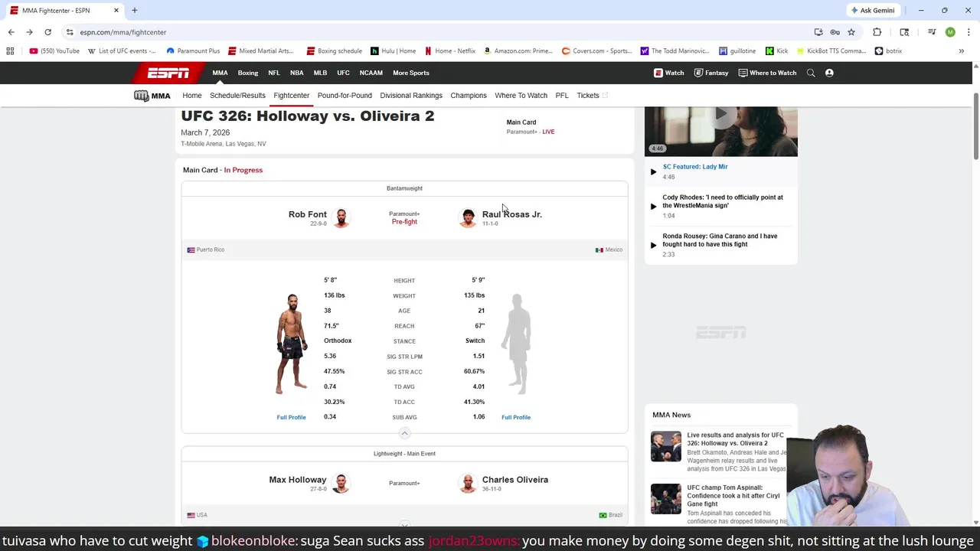
Task: Open the Chrome apps grid icon in bookmarks bar
Action: [x=10, y=51]
